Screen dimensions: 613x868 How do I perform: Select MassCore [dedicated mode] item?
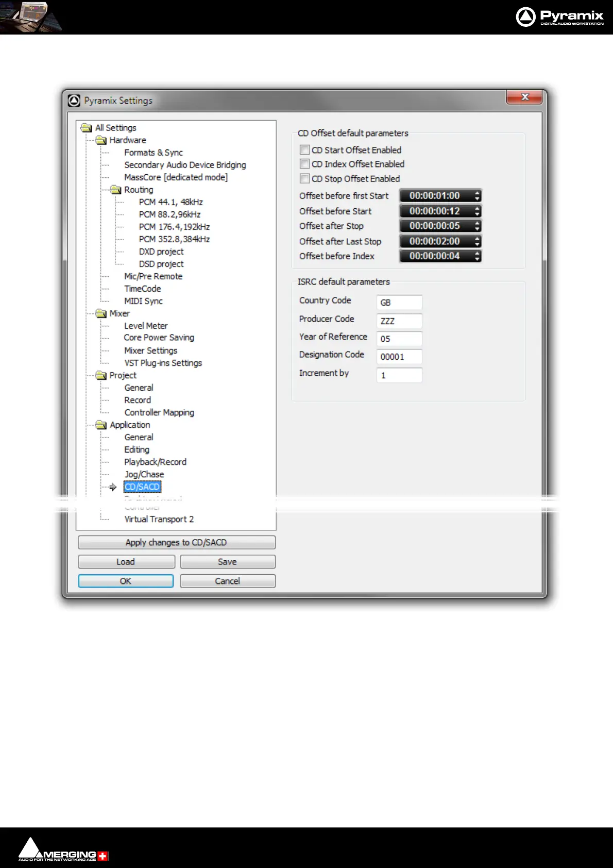pos(176,177)
